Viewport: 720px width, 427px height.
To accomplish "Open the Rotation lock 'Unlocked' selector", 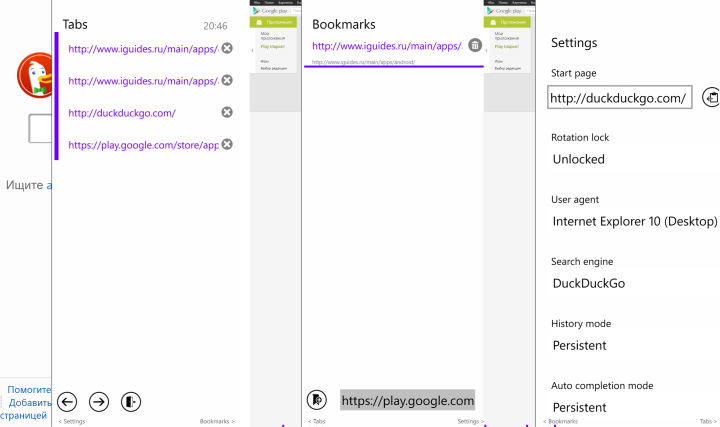I will coord(579,159).
